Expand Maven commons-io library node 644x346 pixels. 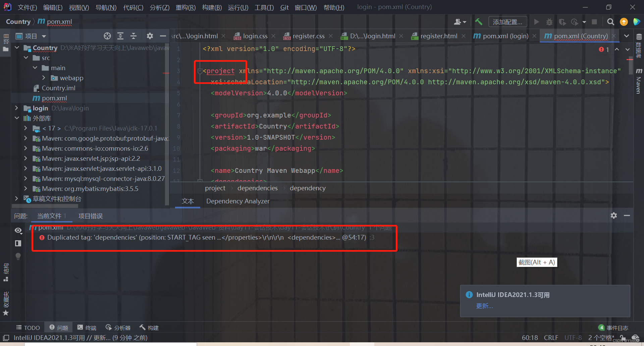click(x=25, y=148)
